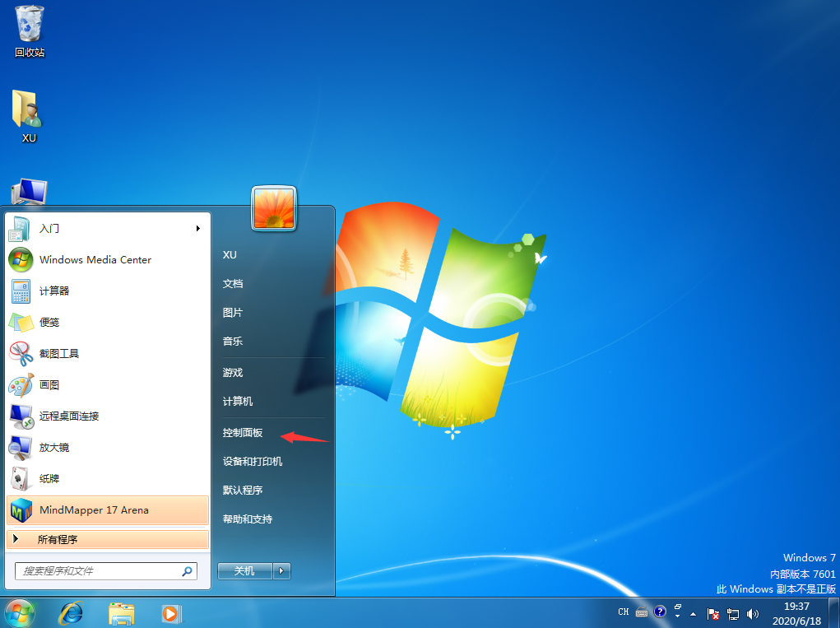Open Sticky Notes (便签)
The height and width of the screenshot is (628, 840).
(x=49, y=322)
